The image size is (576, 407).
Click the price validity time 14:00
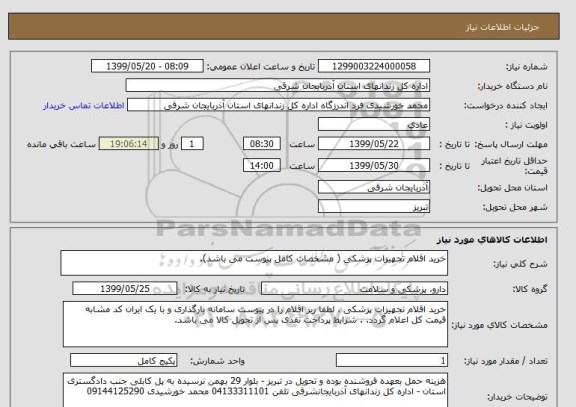(262, 165)
